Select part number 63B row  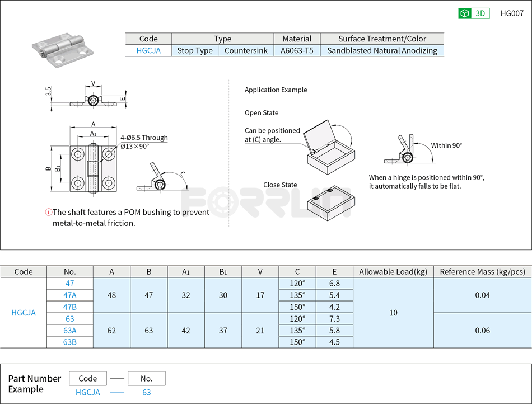(69, 342)
